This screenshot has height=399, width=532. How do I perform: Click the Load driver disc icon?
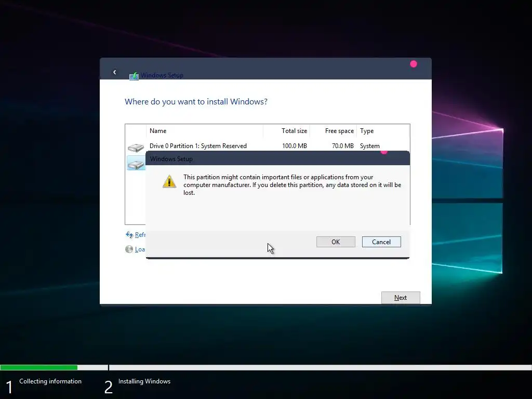point(129,249)
